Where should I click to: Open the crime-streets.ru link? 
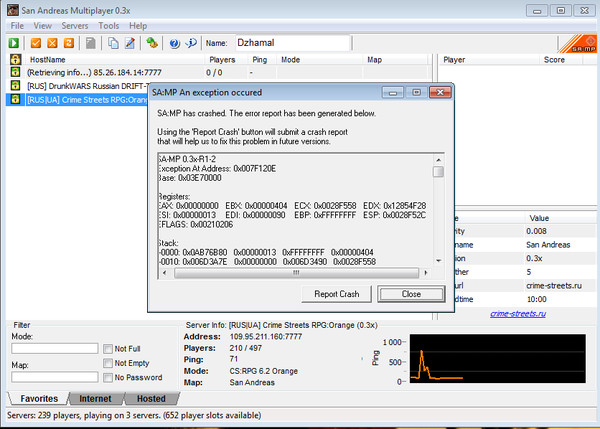coord(518,314)
